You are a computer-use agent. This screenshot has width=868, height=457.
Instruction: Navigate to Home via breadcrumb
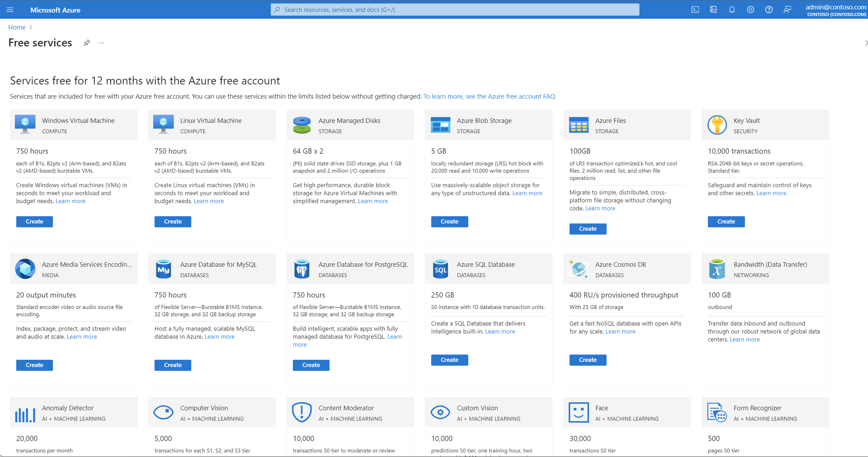[x=17, y=27]
